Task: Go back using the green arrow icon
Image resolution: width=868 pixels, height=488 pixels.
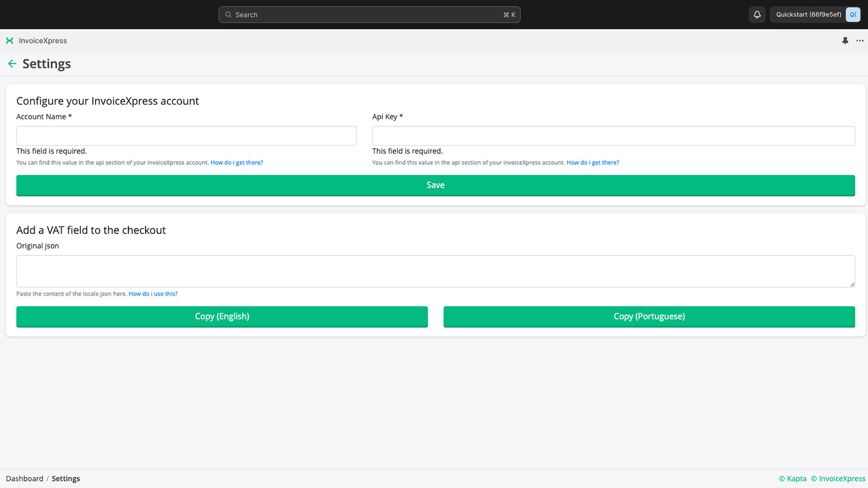Action: [x=12, y=64]
